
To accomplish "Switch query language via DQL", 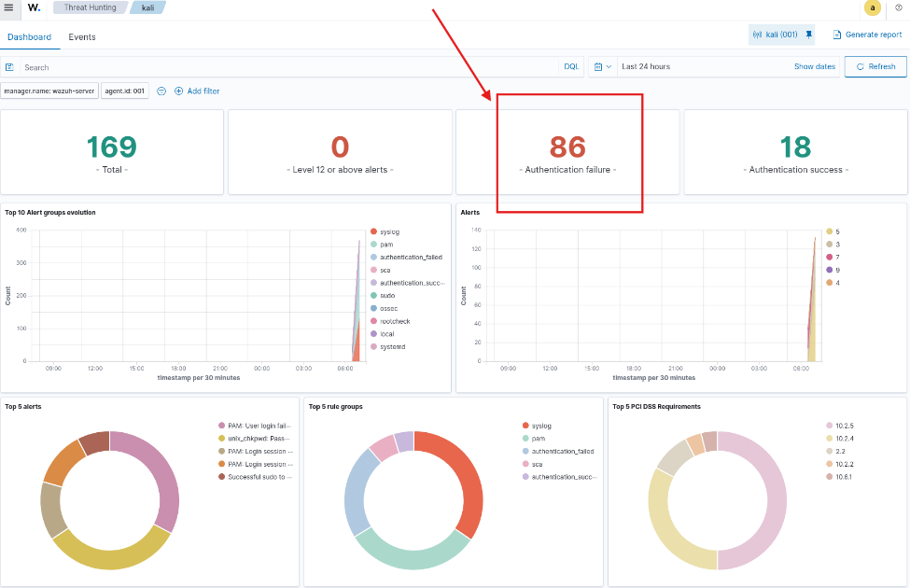I will click(571, 67).
